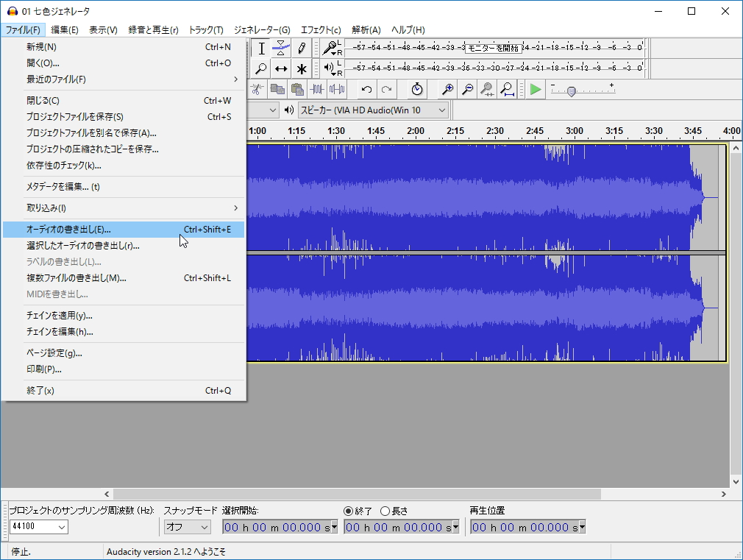Select the Selection tool

coord(262,48)
